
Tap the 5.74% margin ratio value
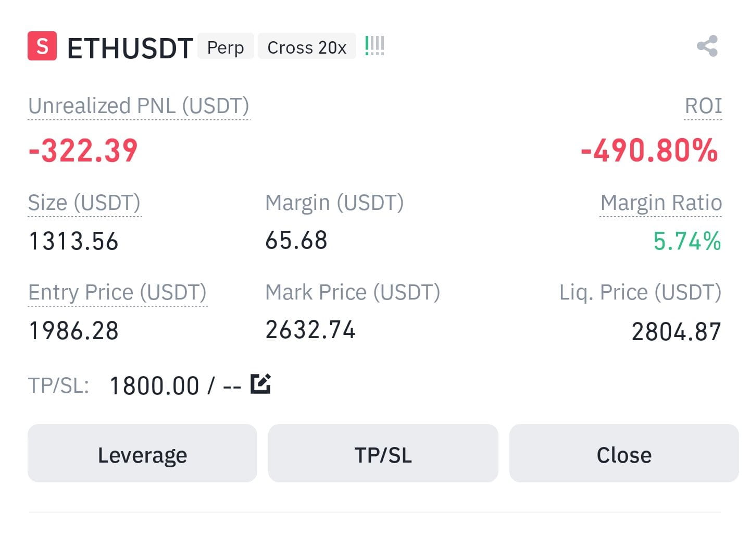tap(687, 241)
